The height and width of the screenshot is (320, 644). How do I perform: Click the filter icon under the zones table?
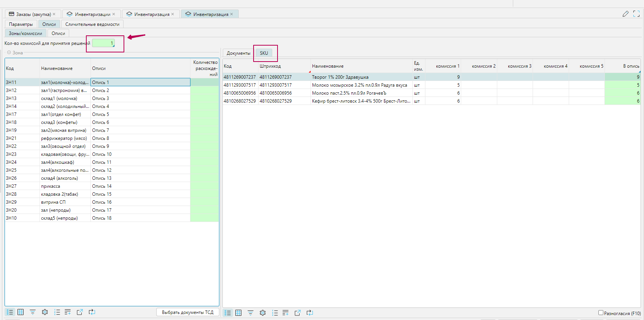(x=33, y=312)
